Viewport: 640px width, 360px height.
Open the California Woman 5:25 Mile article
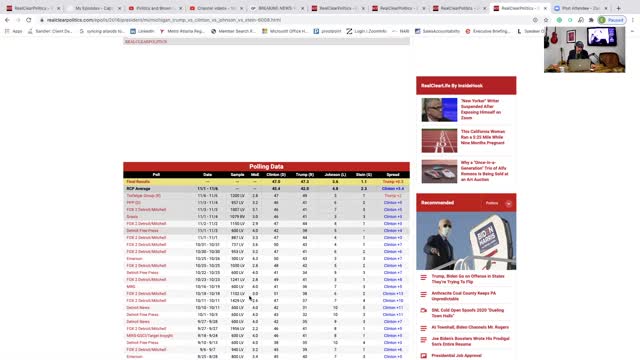[483, 137]
